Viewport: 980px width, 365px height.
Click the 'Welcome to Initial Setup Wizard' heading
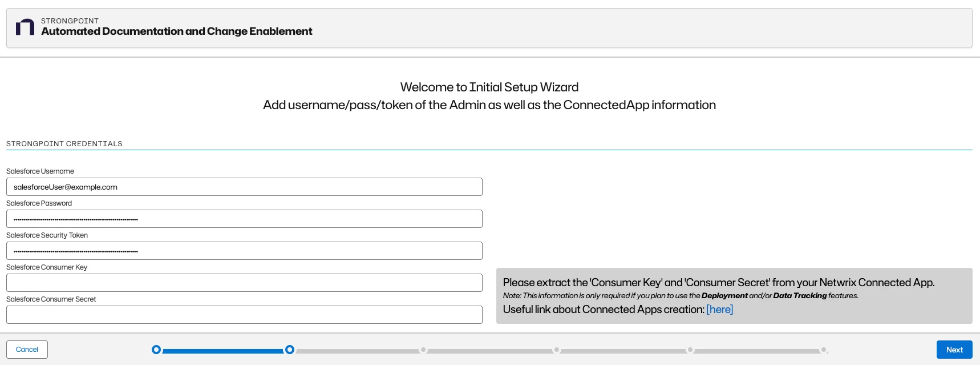tap(489, 87)
